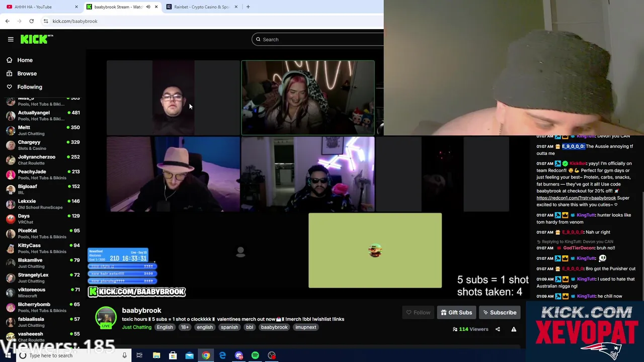Image resolution: width=644 pixels, height=362 pixels.
Task: Go to Browse in Kick sidebar
Action: click(27, 73)
